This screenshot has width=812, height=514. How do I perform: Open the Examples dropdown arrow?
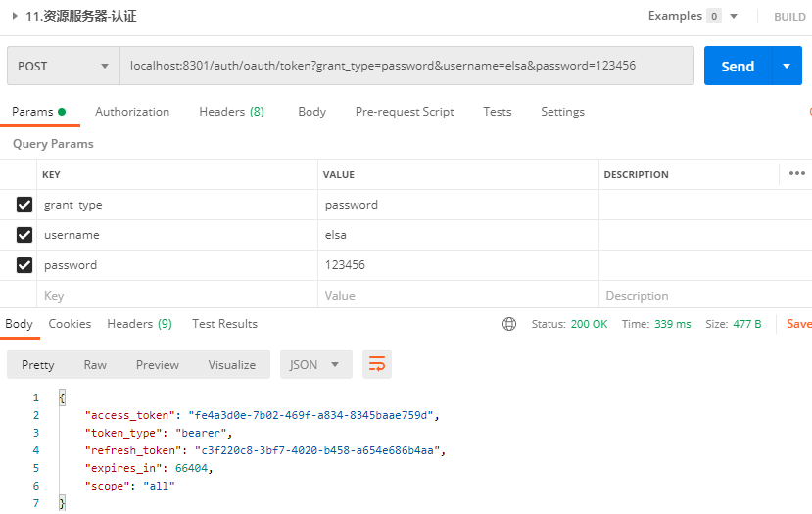coord(734,16)
